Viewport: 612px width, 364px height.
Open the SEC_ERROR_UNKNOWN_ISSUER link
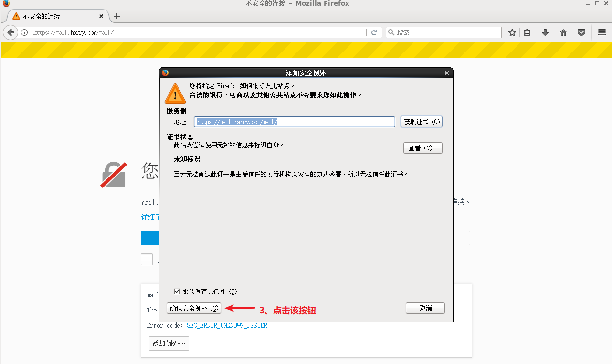point(227,325)
